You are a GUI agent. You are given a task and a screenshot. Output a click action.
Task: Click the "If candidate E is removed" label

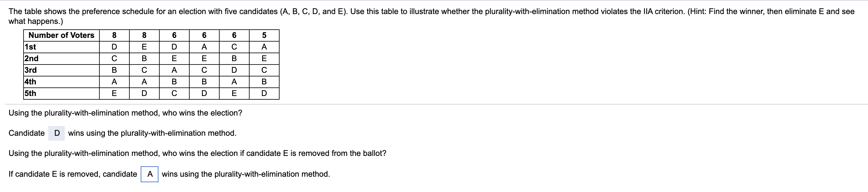pyautogui.click(x=73, y=174)
